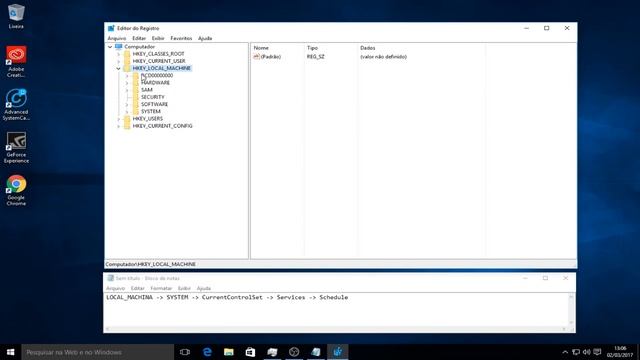The width and height of the screenshot is (640, 360).
Task: Open File Explorer from taskbar
Action: tap(229, 352)
